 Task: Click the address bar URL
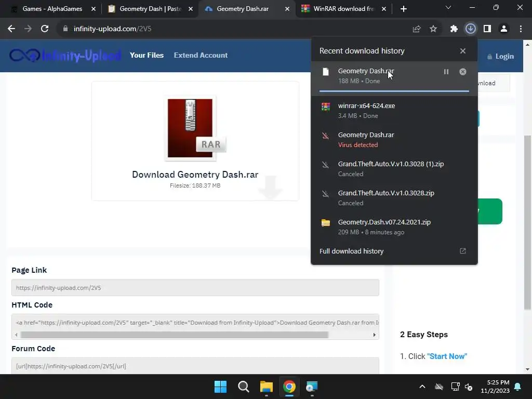(112, 29)
